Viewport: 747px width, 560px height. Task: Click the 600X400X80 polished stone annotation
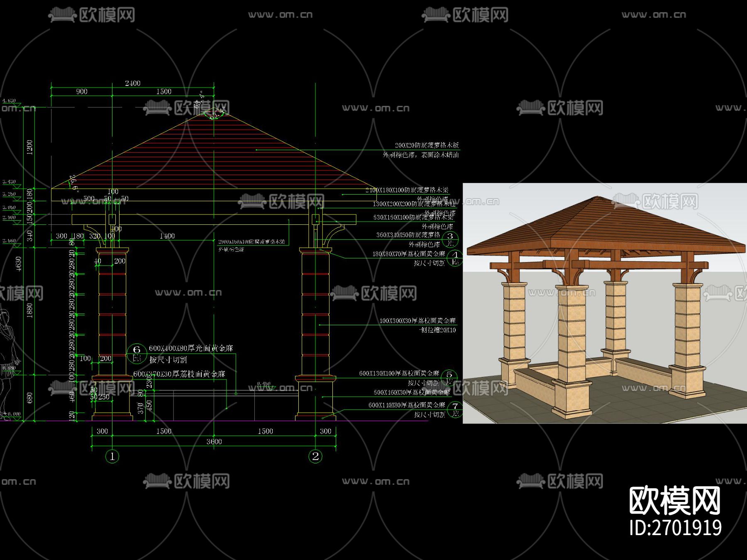[x=191, y=348]
